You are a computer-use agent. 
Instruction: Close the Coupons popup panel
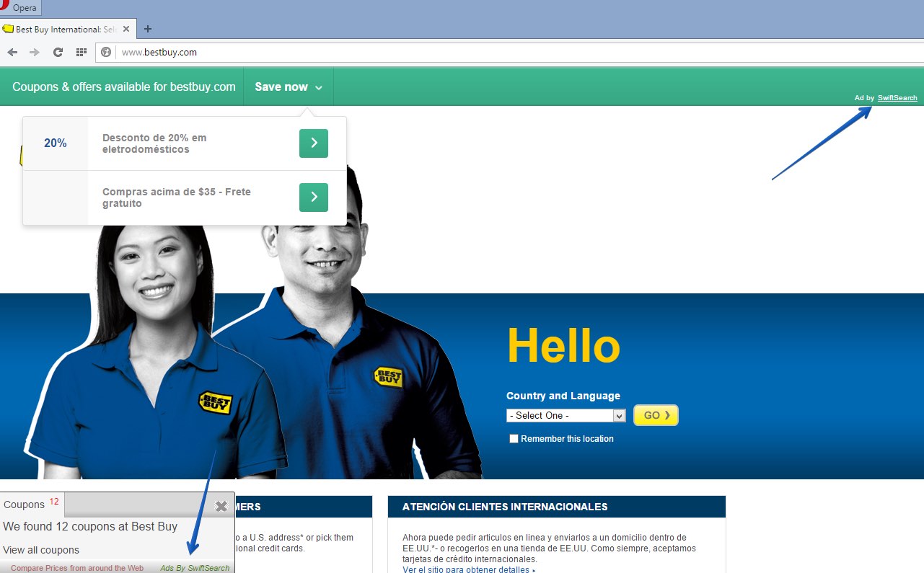click(x=221, y=506)
